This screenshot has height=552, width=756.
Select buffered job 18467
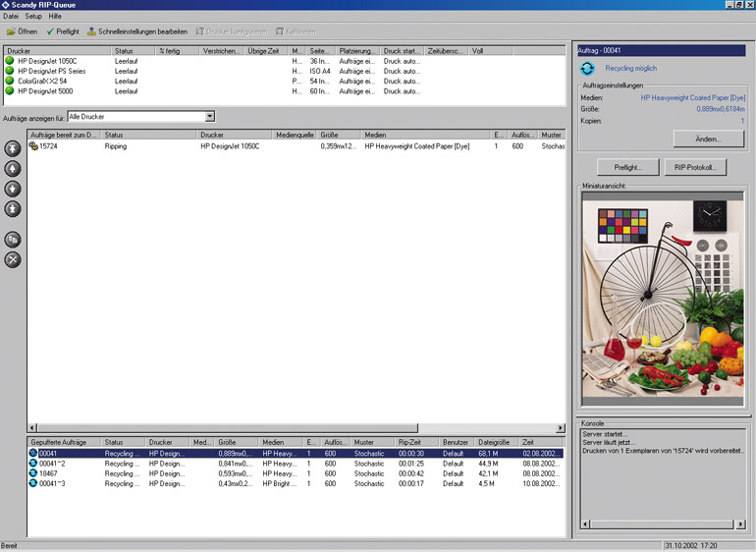click(x=296, y=473)
